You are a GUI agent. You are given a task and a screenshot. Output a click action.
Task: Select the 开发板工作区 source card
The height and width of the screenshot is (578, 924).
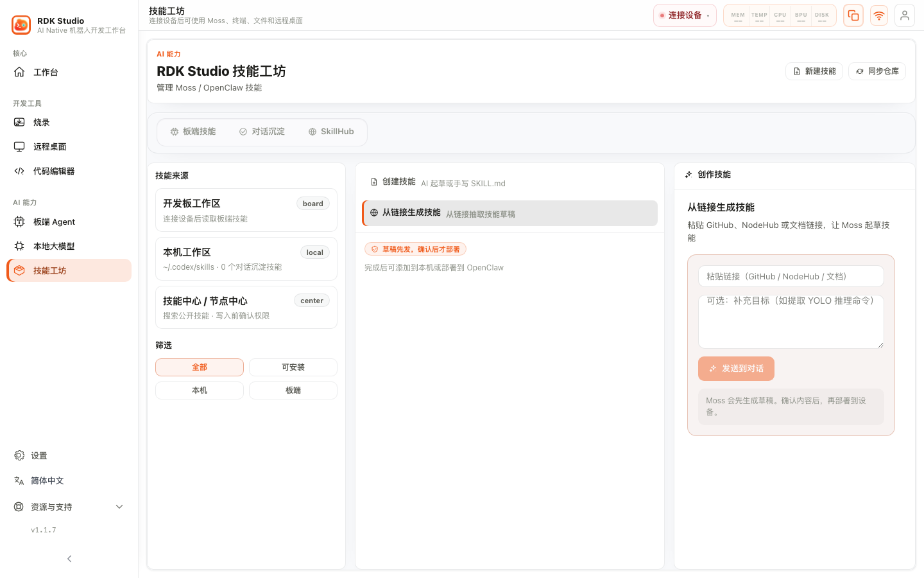coord(246,210)
